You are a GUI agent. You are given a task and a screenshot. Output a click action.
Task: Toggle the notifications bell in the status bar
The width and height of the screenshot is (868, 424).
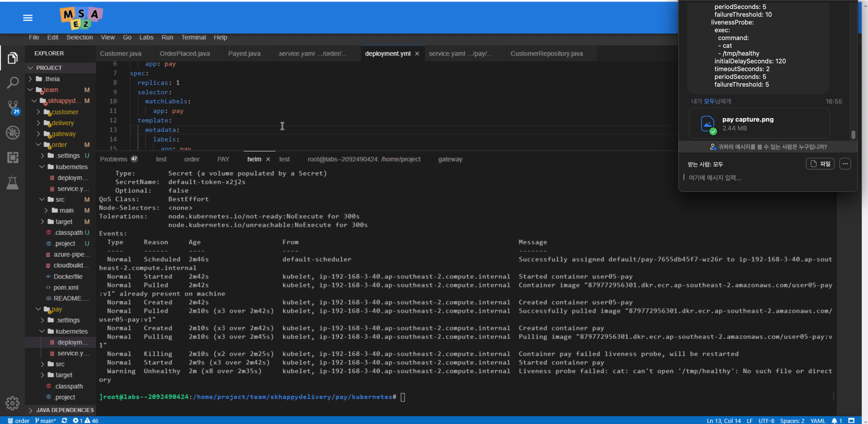[x=835, y=420]
